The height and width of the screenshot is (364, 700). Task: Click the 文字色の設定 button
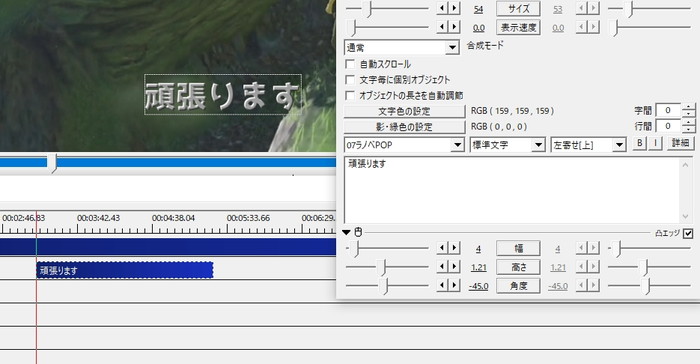(404, 111)
